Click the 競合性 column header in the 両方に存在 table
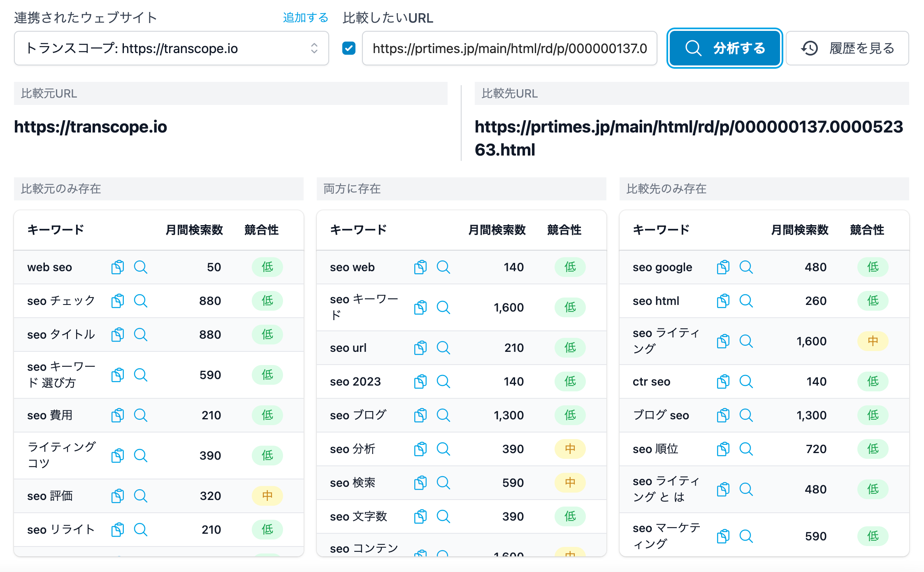924x572 pixels. pos(564,230)
